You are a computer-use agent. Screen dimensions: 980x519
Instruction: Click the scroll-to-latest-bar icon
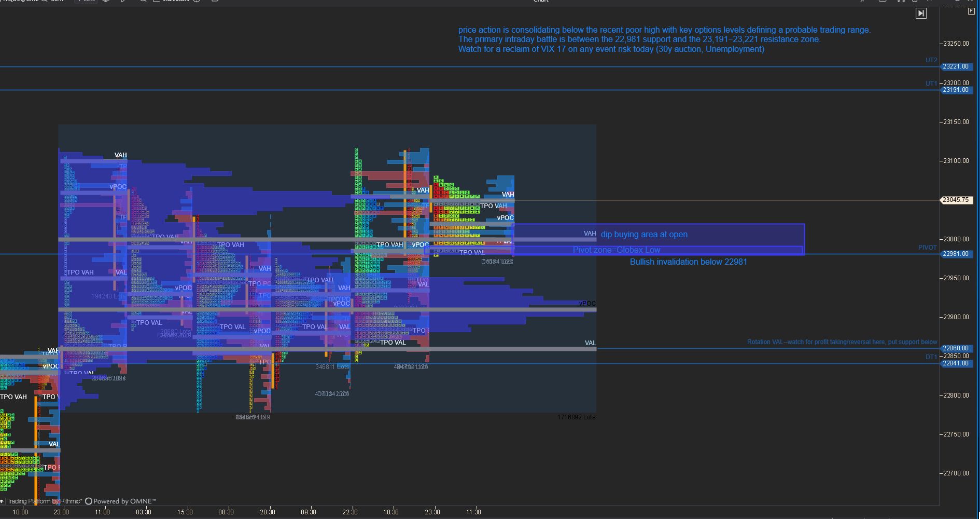point(921,13)
